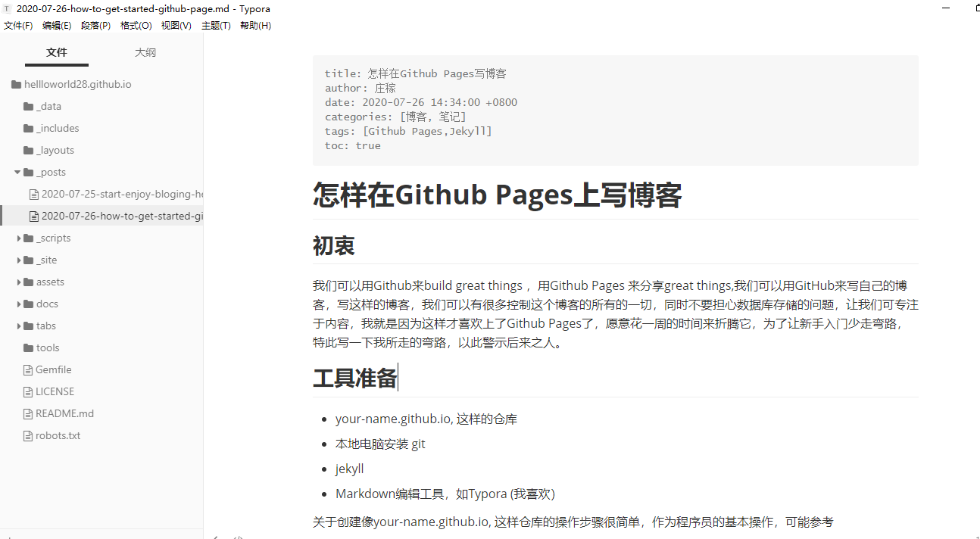Select the _includes folder in tree

[x=58, y=129]
